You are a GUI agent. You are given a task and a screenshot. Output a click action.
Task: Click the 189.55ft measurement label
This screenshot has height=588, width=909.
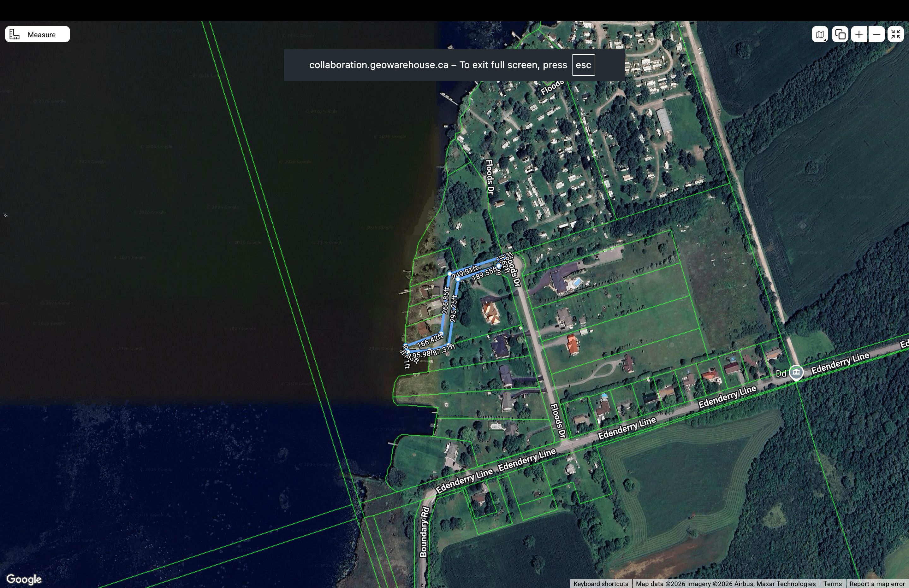(x=485, y=274)
